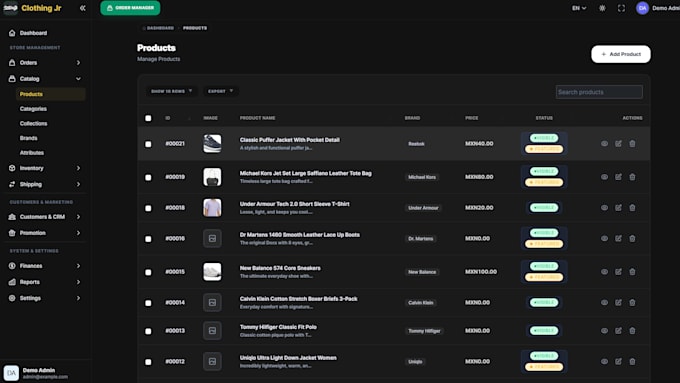Screen dimensions: 680x383
Task: Expand the Customers & CRM chevron
Action: pos(78,217)
